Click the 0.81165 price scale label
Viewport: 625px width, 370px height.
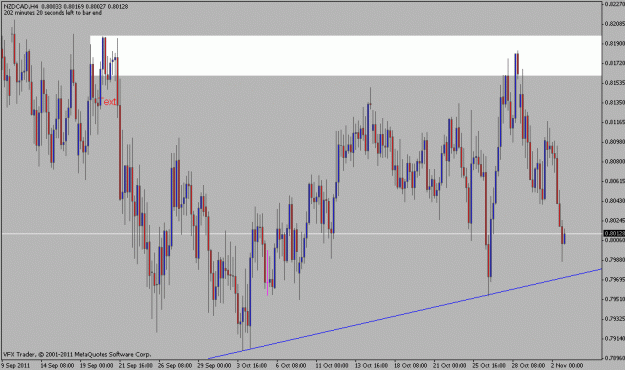pyautogui.click(x=615, y=122)
